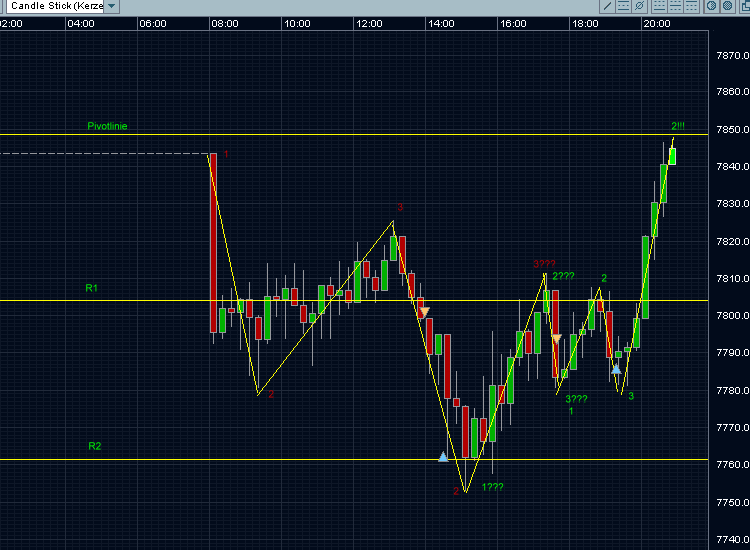The height and width of the screenshot is (550, 750).
Task: Select the solid-dashed-solid channel lines tool
Action: (623, 6)
